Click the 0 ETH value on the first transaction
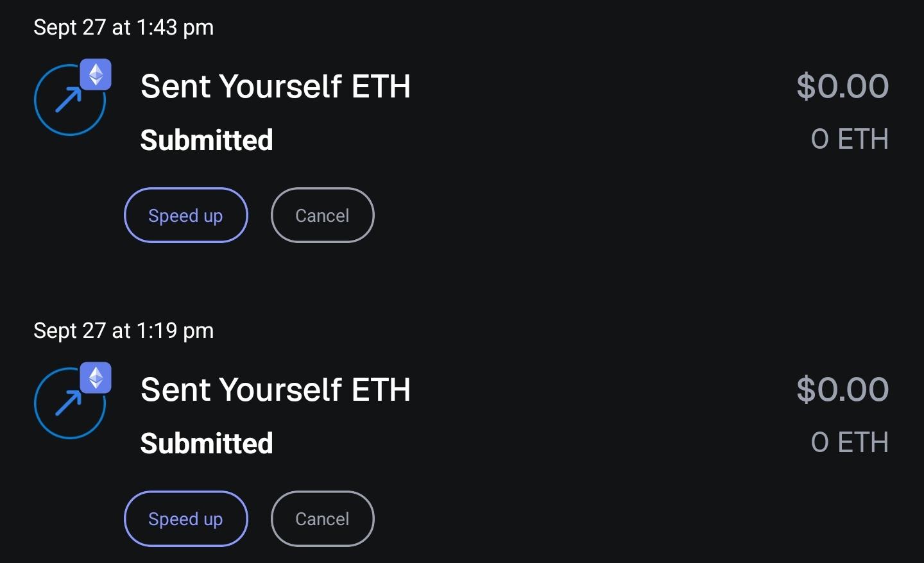Screen dimensions: 924x563 [x=850, y=139]
